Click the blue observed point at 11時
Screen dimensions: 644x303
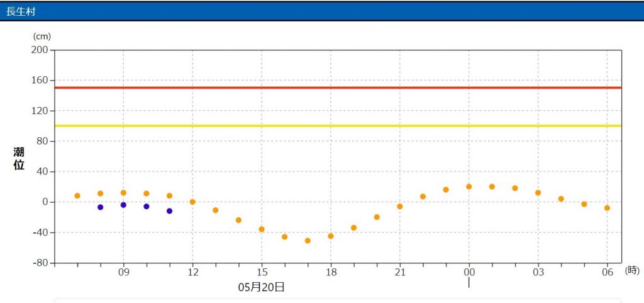(169, 211)
